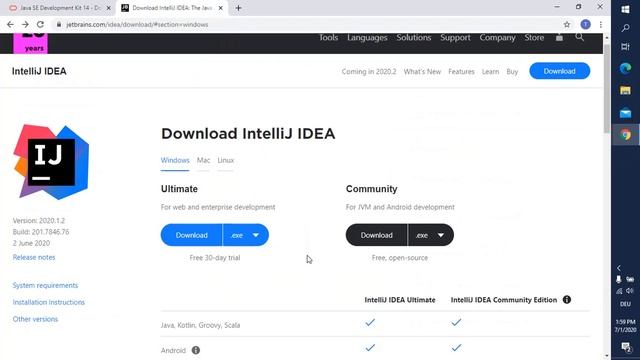640x360 pixels.
Task: Select the Linux platform tab
Action: (x=226, y=160)
